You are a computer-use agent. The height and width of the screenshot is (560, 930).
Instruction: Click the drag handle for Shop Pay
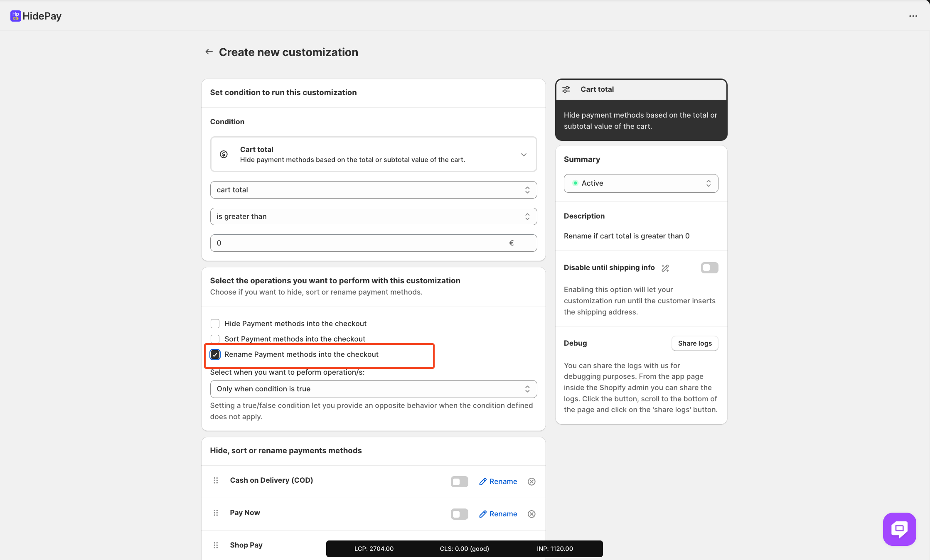(216, 545)
